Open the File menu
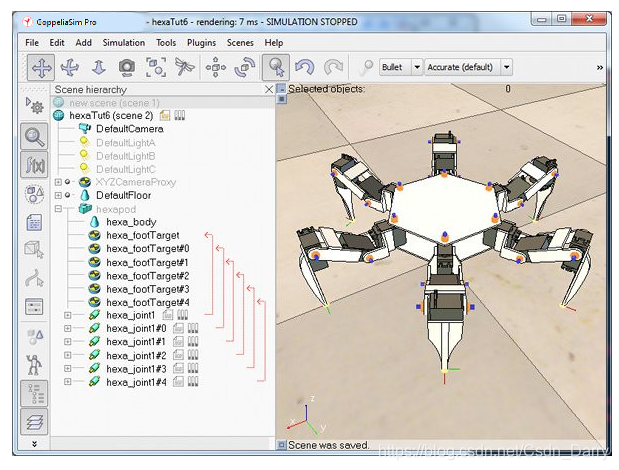 click(x=32, y=43)
